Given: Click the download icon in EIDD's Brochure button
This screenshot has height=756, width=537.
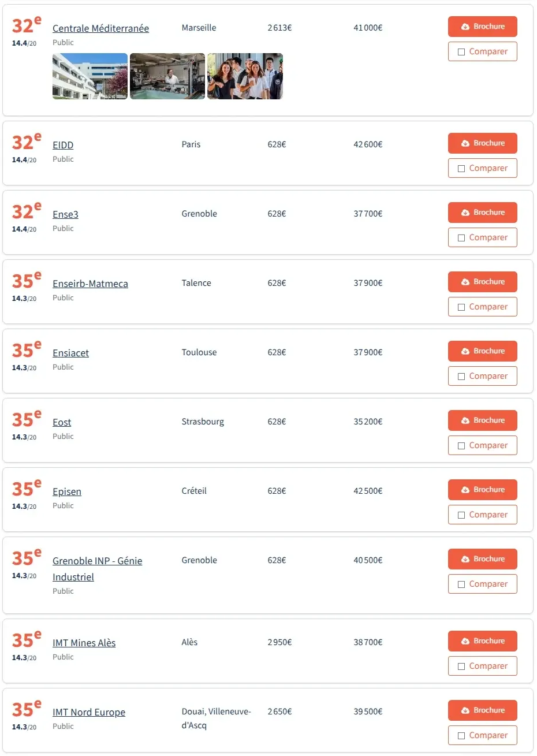Looking at the screenshot, I should click(465, 143).
